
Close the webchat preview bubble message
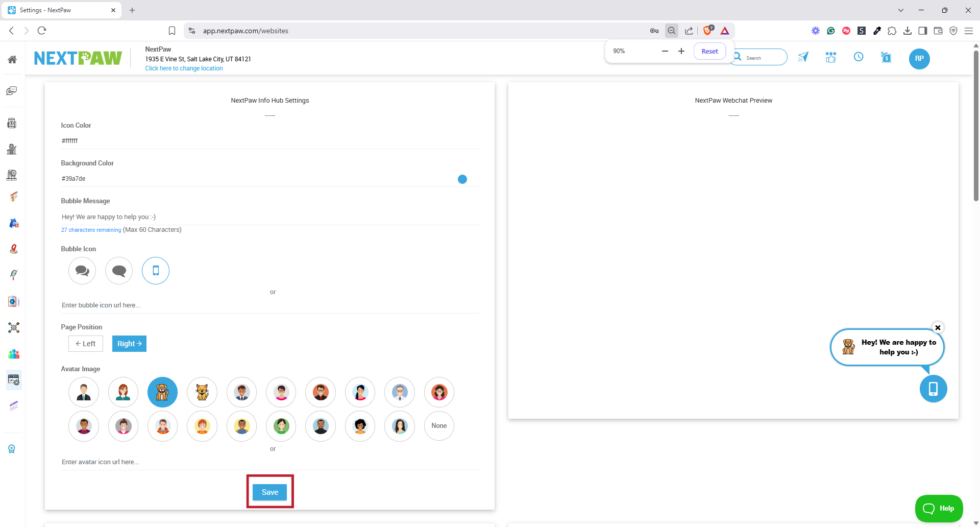click(938, 328)
